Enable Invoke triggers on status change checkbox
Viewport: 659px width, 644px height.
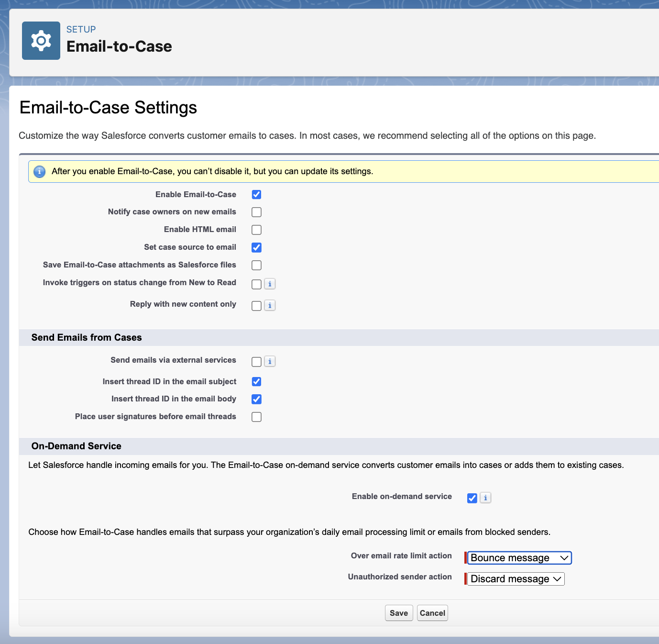click(x=256, y=284)
